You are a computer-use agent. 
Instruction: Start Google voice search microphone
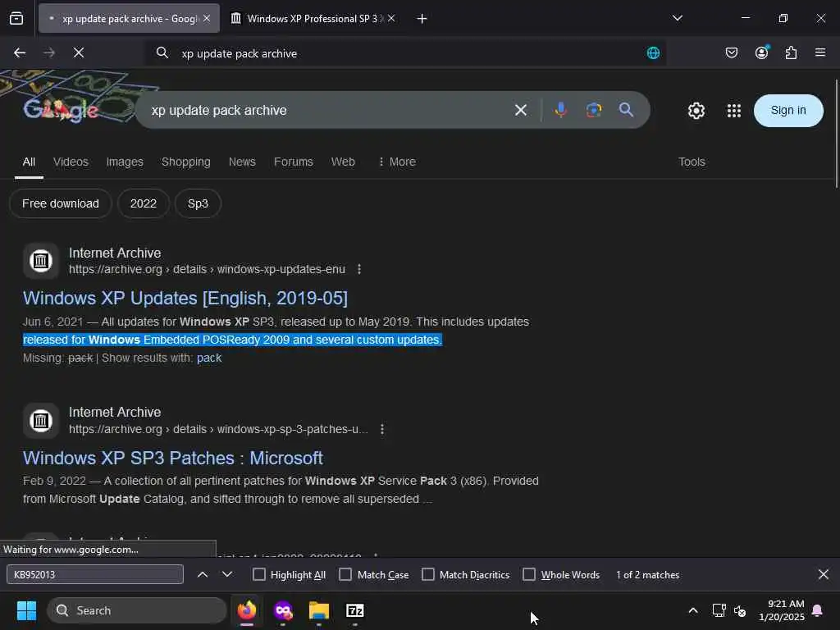coord(560,110)
